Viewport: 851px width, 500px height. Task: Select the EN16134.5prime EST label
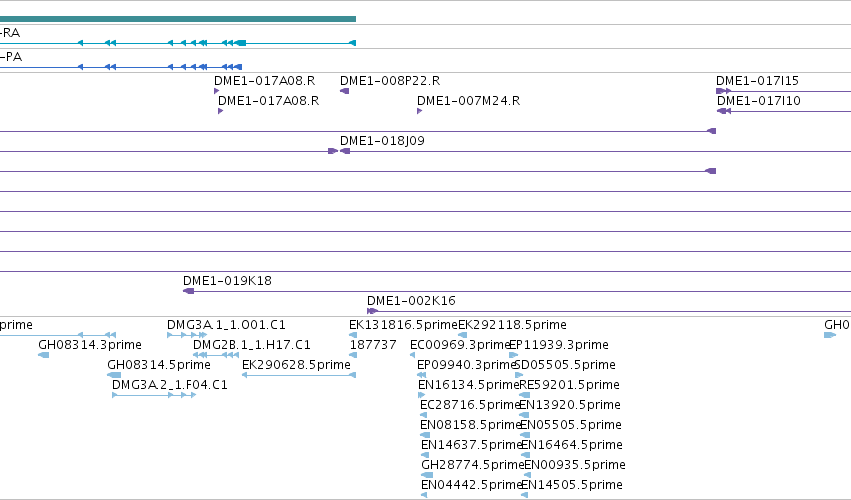click(469, 385)
